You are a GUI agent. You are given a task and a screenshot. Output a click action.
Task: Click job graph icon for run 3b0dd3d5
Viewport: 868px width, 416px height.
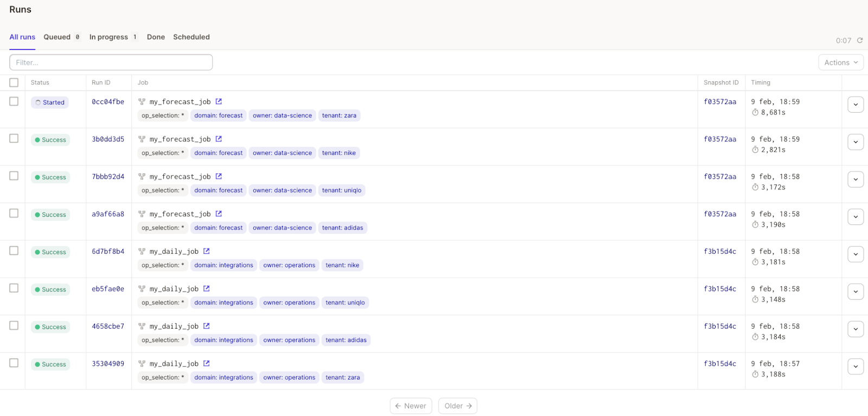click(142, 139)
